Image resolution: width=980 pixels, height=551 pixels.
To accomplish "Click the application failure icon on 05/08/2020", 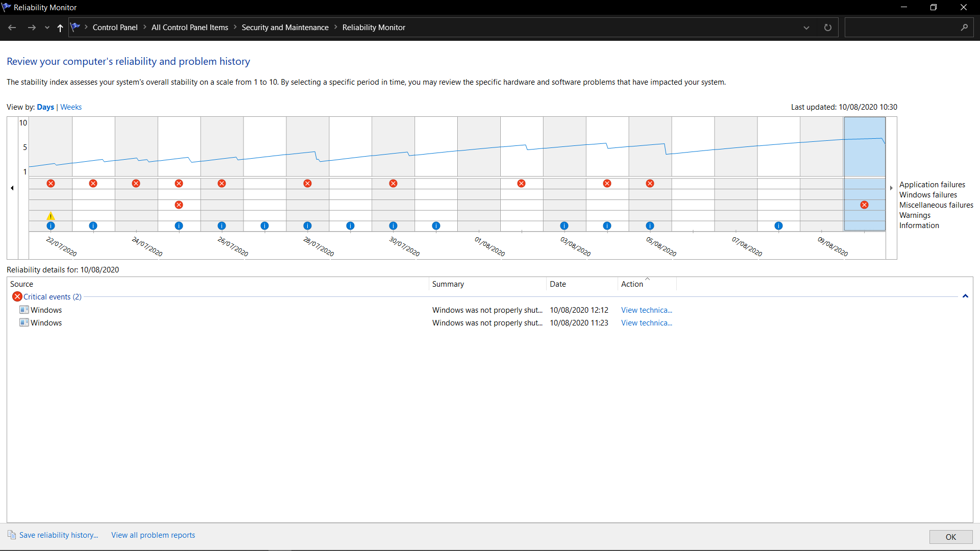I will pyautogui.click(x=650, y=183).
